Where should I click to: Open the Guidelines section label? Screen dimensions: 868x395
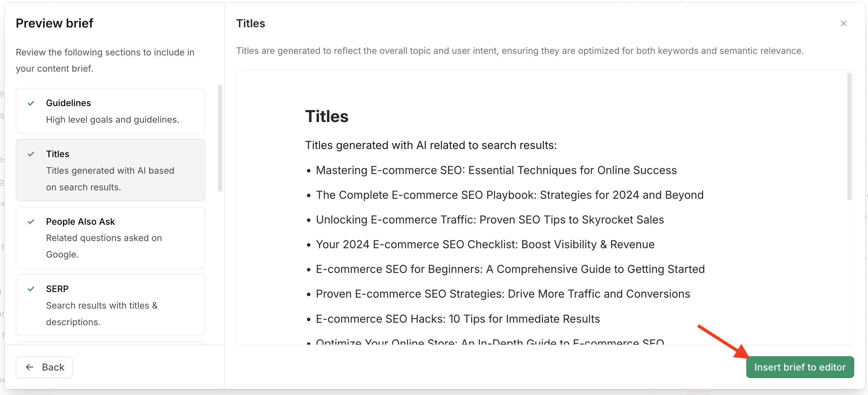[69, 103]
